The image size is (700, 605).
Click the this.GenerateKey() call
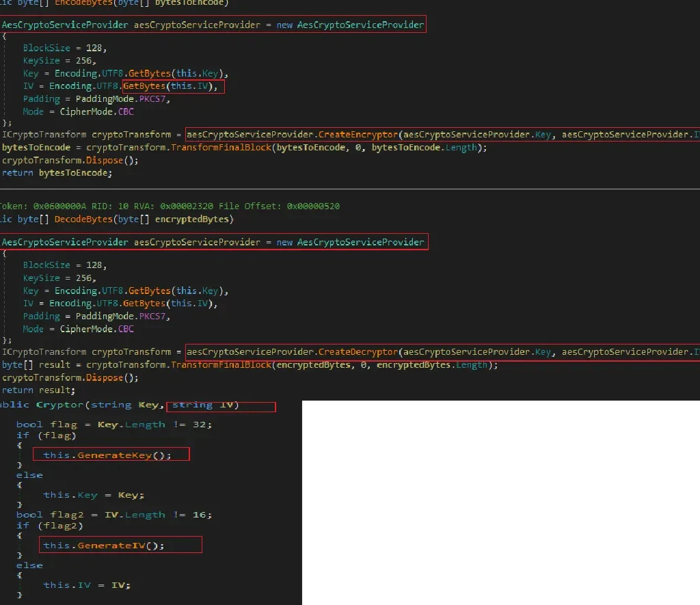(107, 455)
